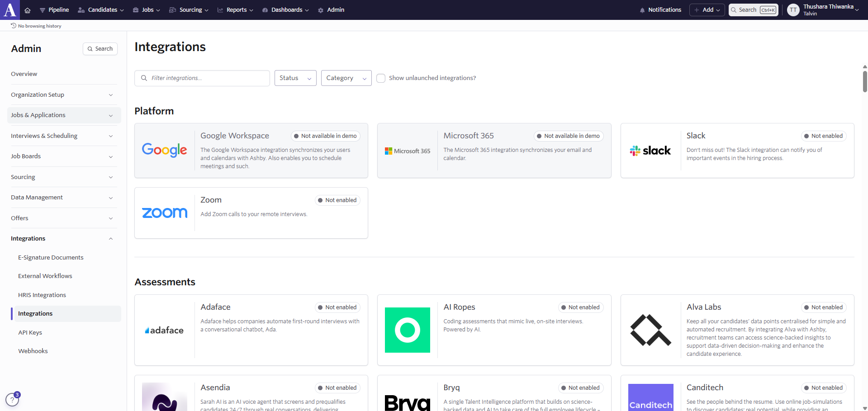Click the page vertical scrollbar
868x411 pixels.
(x=865, y=82)
